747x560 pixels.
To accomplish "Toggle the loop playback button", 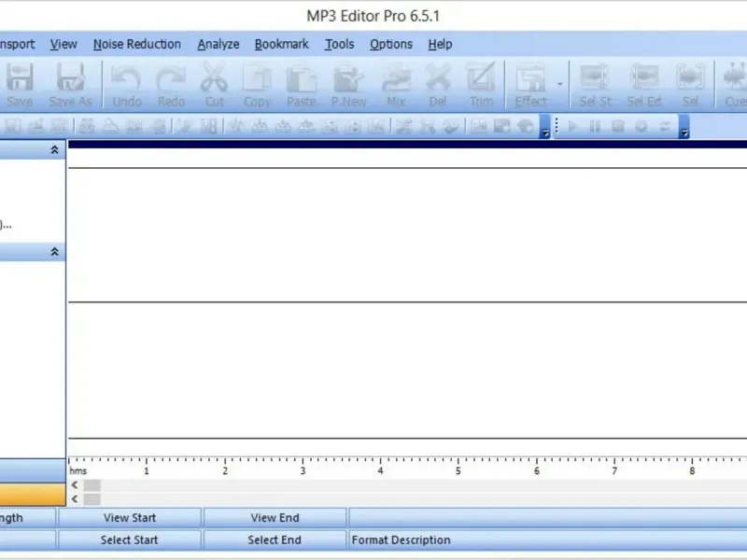I will pyautogui.click(x=664, y=126).
